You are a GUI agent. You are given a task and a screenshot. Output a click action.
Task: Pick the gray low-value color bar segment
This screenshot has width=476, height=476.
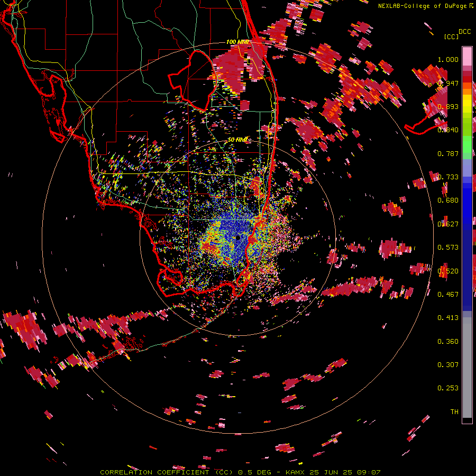point(467,368)
